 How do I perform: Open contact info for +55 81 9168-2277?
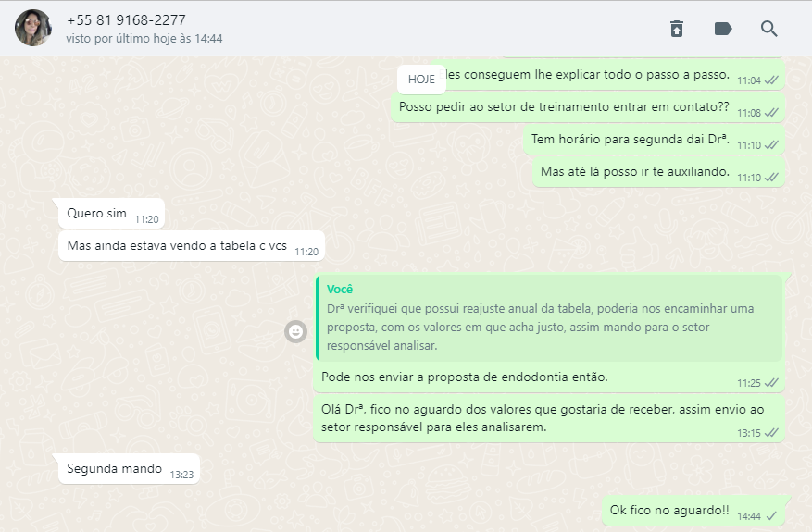tap(126, 20)
